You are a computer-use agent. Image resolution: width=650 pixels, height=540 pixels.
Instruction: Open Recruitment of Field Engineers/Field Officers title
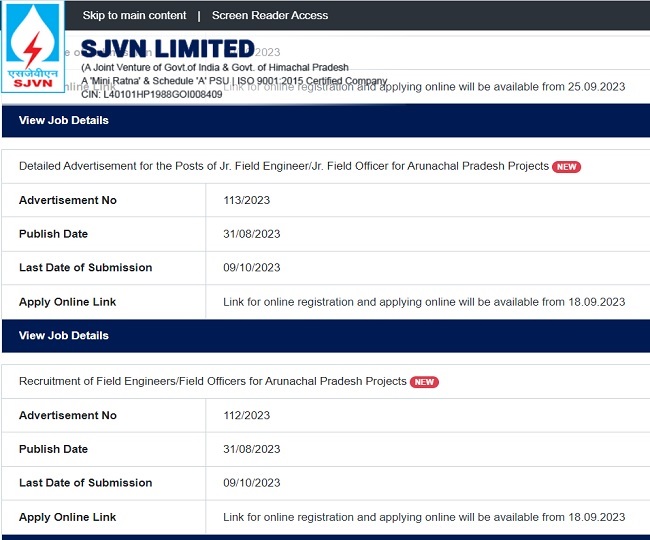point(212,381)
